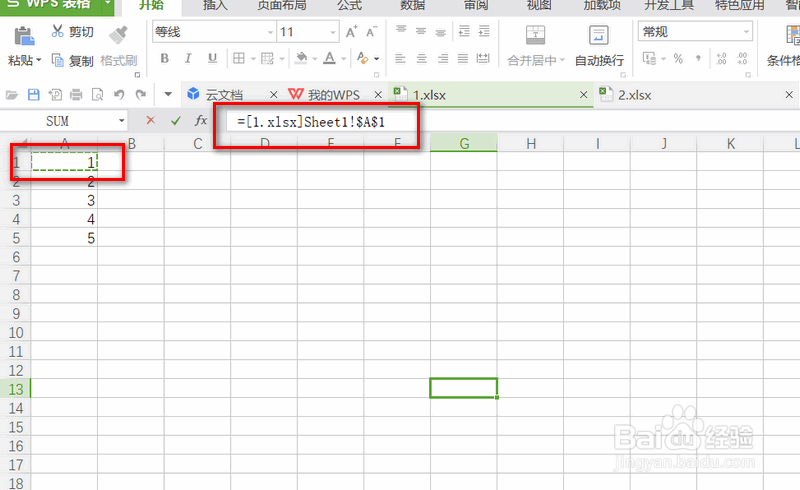Click the font color A swatch
The width and height of the screenshot is (800, 490).
pos(330,58)
